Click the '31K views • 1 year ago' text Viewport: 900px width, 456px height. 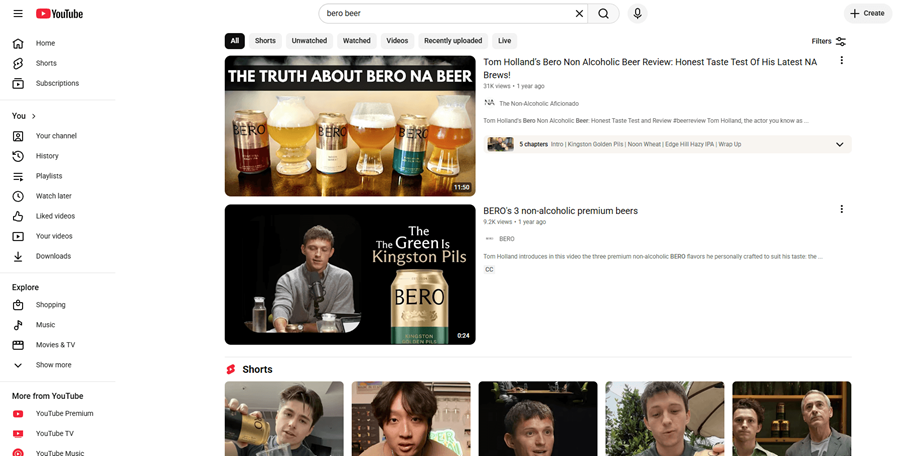[514, 86]
